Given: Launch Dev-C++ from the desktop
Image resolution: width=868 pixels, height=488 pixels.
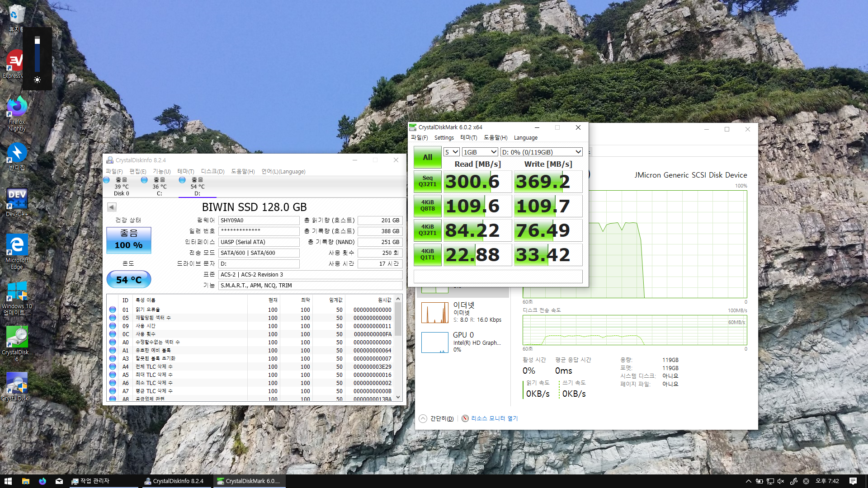Looking at the screenshot, I should click(x=17, y=202).
